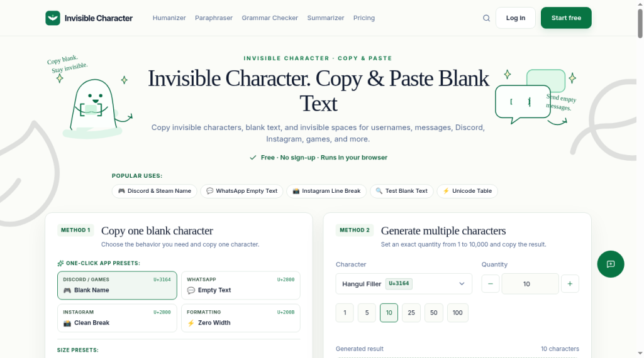Click the page vertical scrollbar thumb
Image resolution: width=644 pixels, height=358 pixels.
(x=640, y=23)
